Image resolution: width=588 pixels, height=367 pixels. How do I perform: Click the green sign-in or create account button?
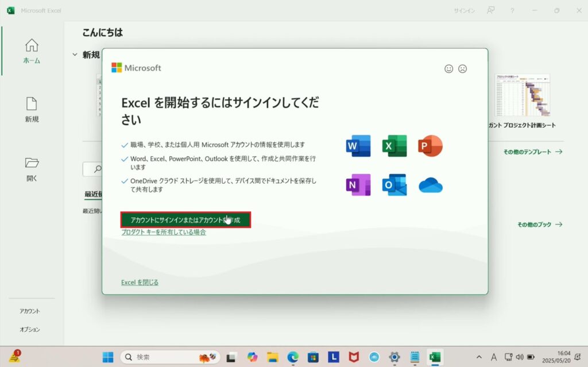tap(185, 220)
